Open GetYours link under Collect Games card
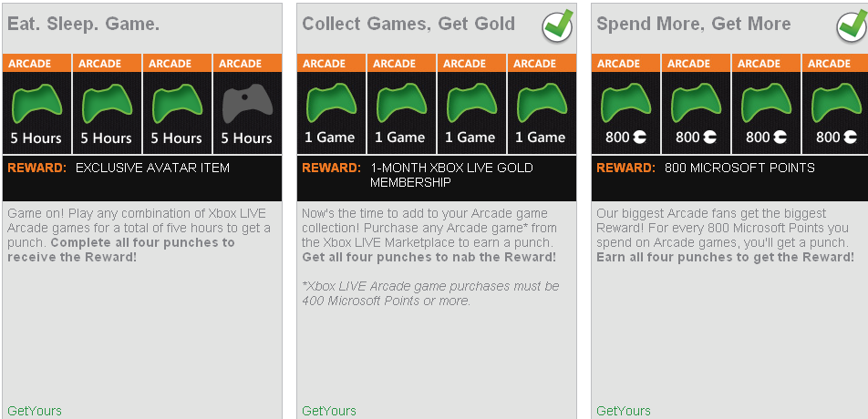 pyautogui.click(x=329, y=411)
